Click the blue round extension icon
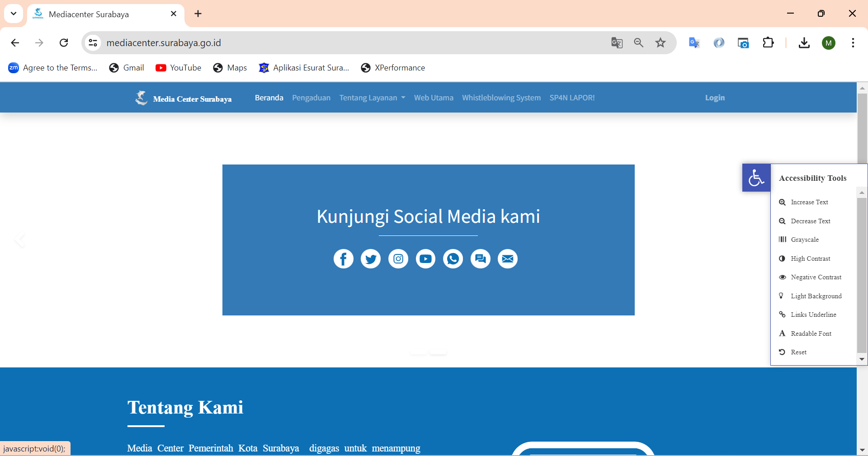Image resolution: width=868 pixels, height=456 pixels. pos(719,43)
